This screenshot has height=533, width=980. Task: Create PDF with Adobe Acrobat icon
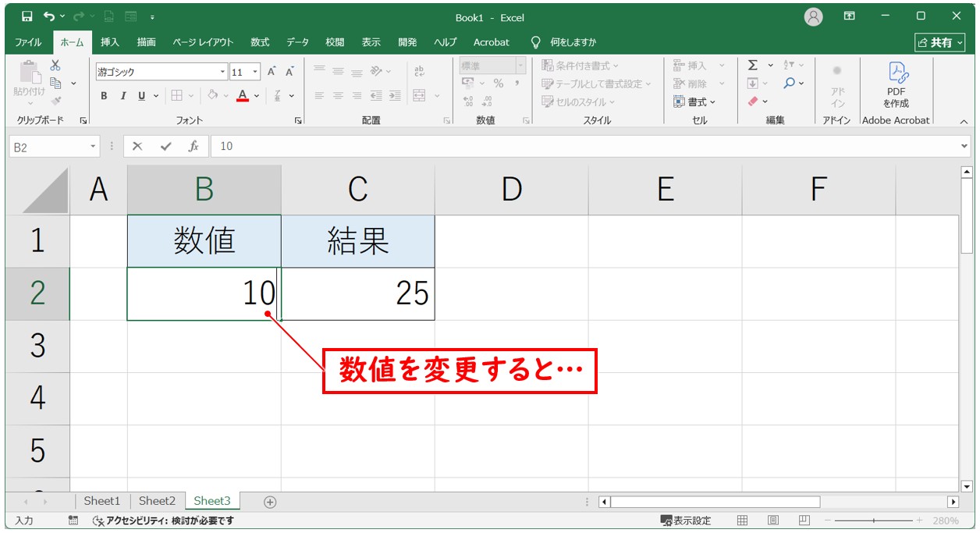896,73
